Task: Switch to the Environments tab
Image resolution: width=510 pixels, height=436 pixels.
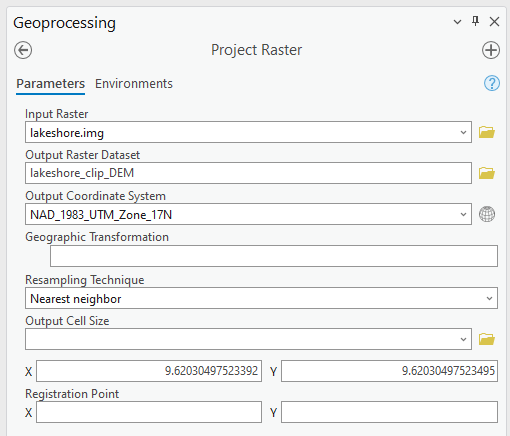Action: tap(134, 84)
